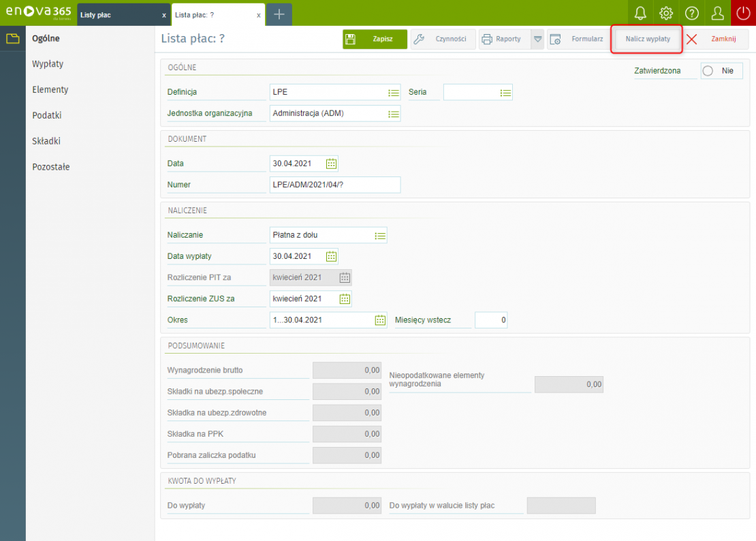Open calendar picker for Data field

pyautogui.click(x=331, y=164)
